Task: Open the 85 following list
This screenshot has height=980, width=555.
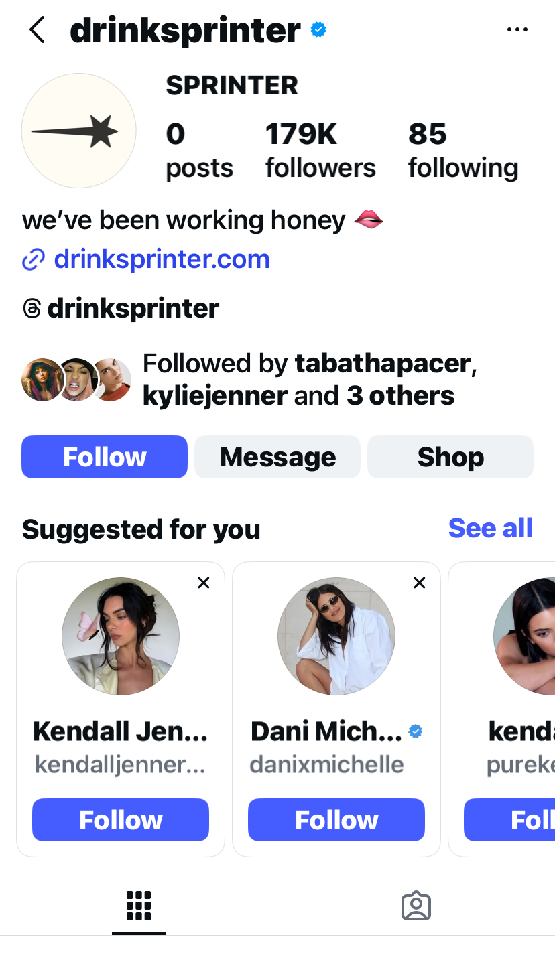Action: tap(462, 151)
